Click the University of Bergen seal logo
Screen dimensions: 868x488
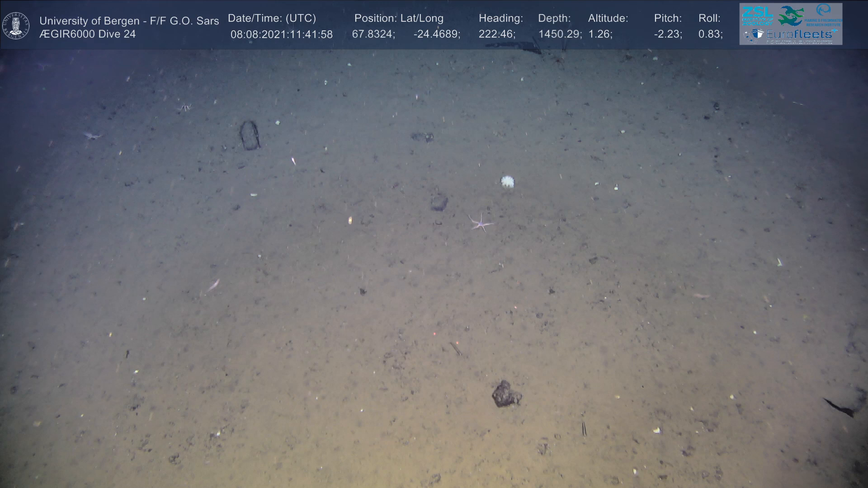click(x=16, y=26)
